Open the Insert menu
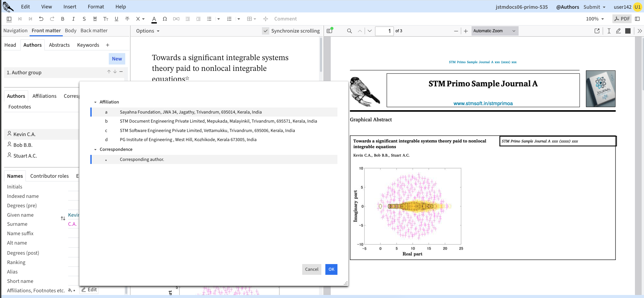 coord(70,7)
